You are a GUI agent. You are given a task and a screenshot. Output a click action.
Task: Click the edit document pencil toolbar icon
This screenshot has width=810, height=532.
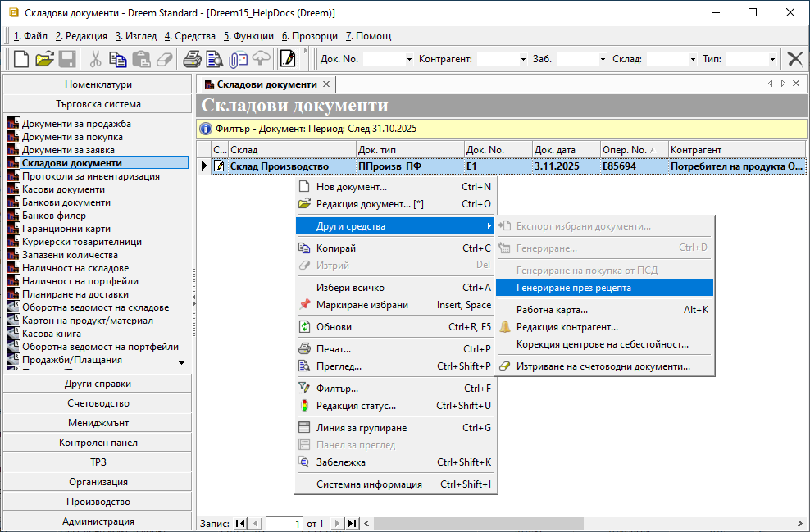click(x=288, y=59)
